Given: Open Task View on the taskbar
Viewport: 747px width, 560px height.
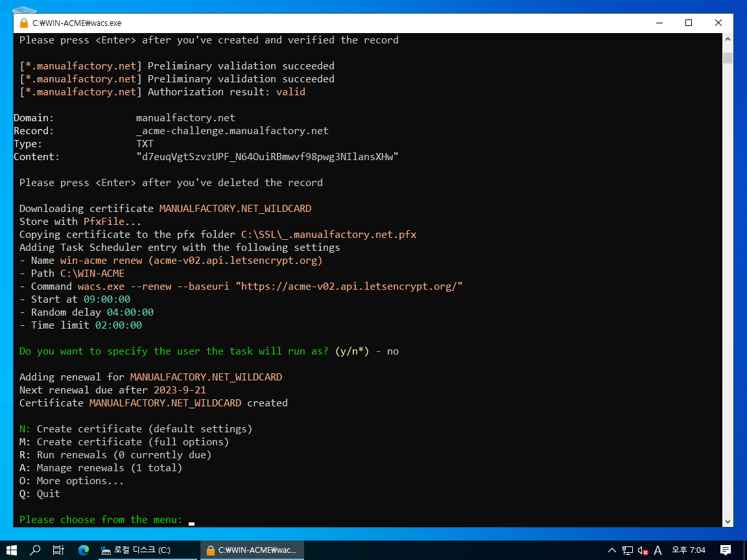Looking at the screenshot, I should [x=58, y=550].
